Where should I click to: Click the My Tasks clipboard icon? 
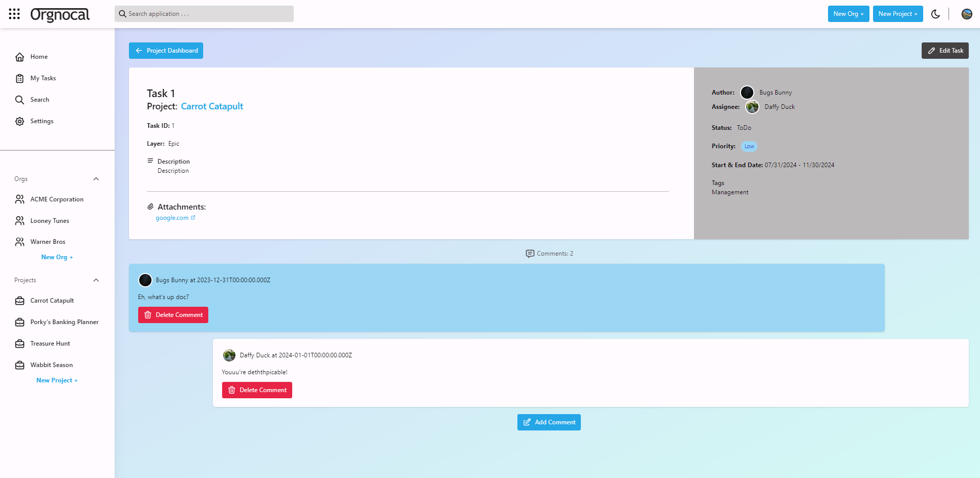pyautogui.click(x=19, y=78)
